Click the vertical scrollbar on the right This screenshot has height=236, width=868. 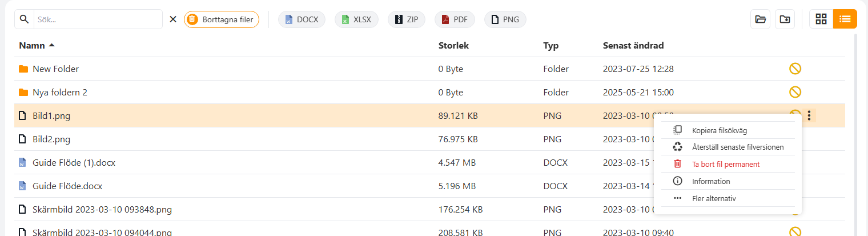tap(855, 134)
